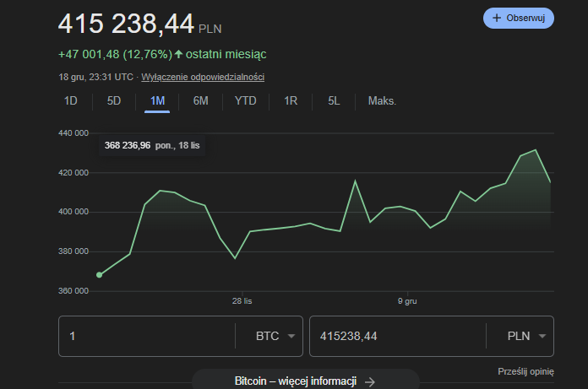588x389 pixels.
Task: Select the 1M time range tab
Action: pos(157,100)
